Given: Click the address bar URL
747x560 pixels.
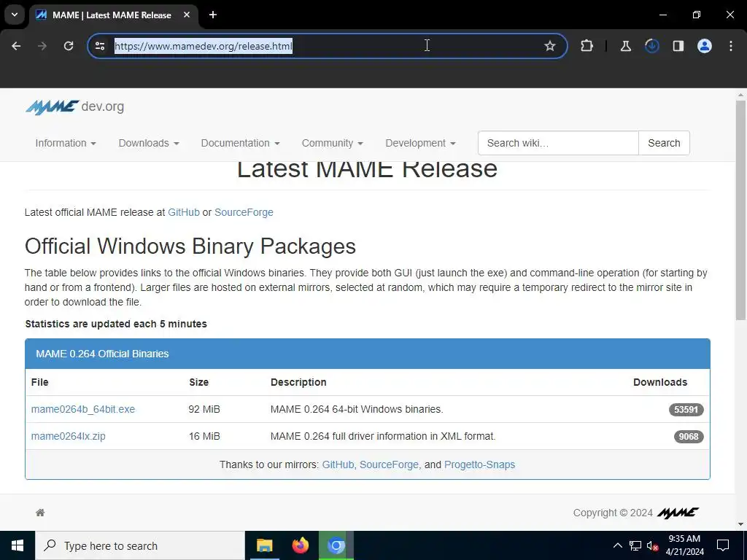Looking at the screenshot, I should point(204,46).
